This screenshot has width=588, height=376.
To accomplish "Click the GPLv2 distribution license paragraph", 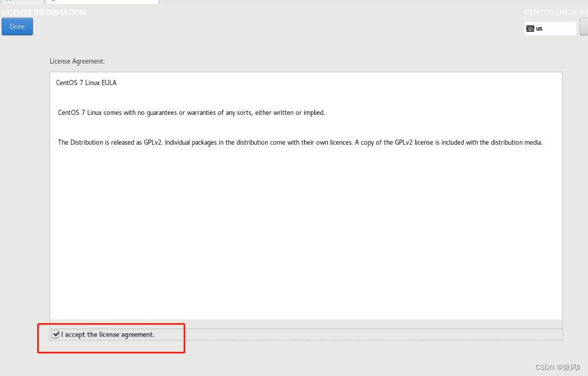I will [x=300, y=142].
